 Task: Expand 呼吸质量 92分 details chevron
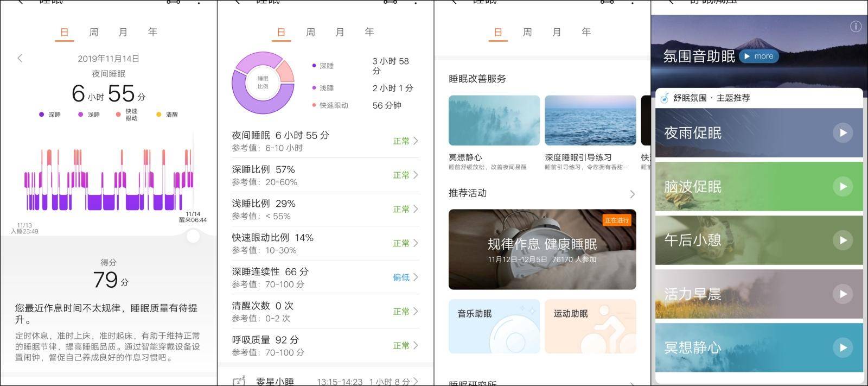416,345
